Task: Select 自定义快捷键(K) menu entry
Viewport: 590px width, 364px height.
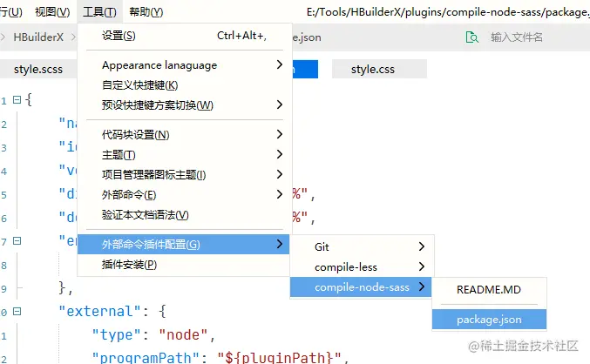Action: (x=185, y=85)
